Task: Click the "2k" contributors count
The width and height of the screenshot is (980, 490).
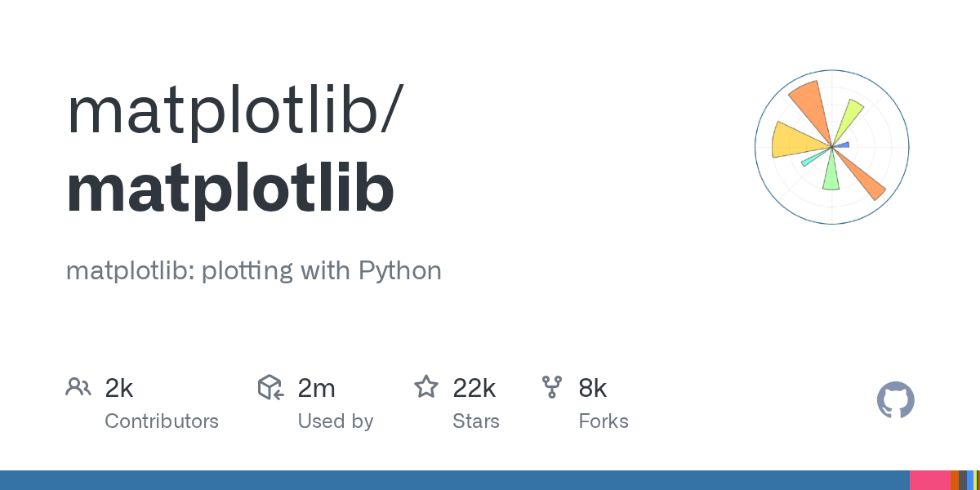Action: (119, 388)
